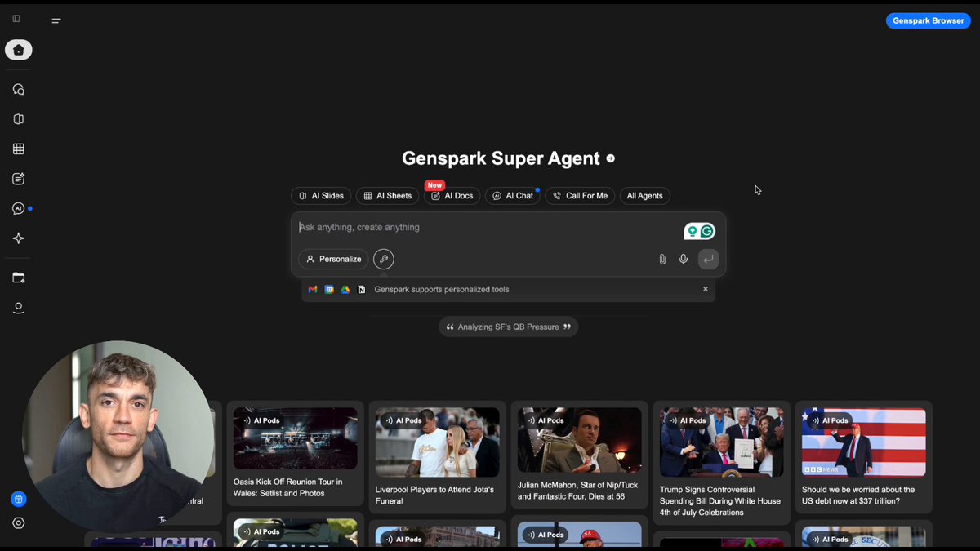This screenshot has height=551, width=980.
Task: Dismiss the personalized tools banner
Action: (x=706, y=289)
